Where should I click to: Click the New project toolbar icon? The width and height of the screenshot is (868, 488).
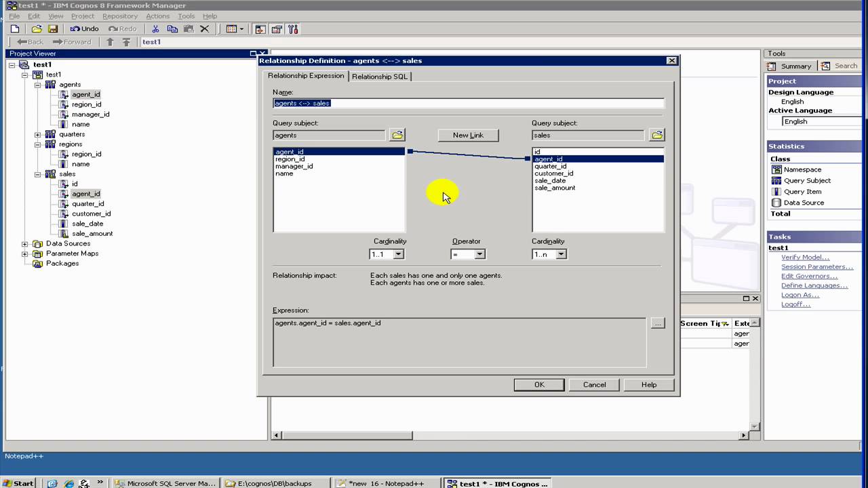tap(15, 29)
